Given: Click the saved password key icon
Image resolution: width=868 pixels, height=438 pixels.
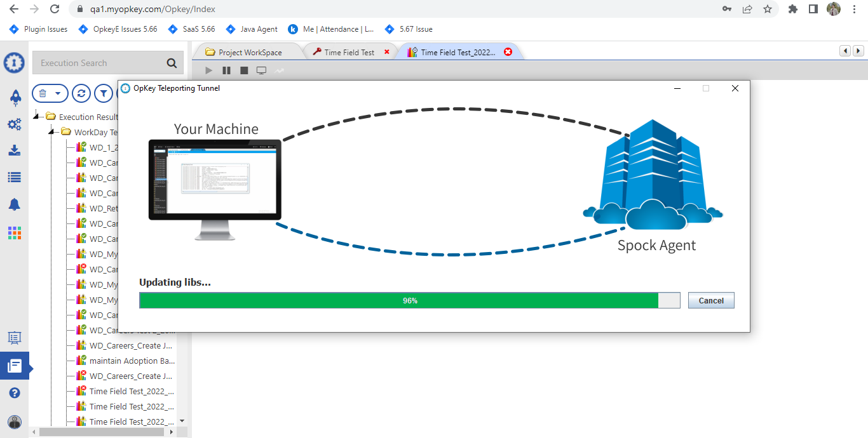Looking at the screenshot, I should tap(727, 9).
